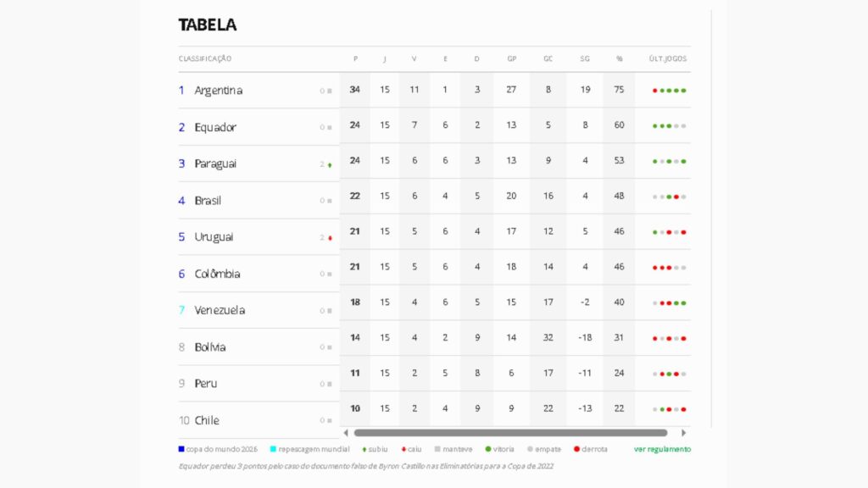The image size is (868, 488).
Task: Click Paraguai's green rank-up arrow indicator
Action: 330,165
